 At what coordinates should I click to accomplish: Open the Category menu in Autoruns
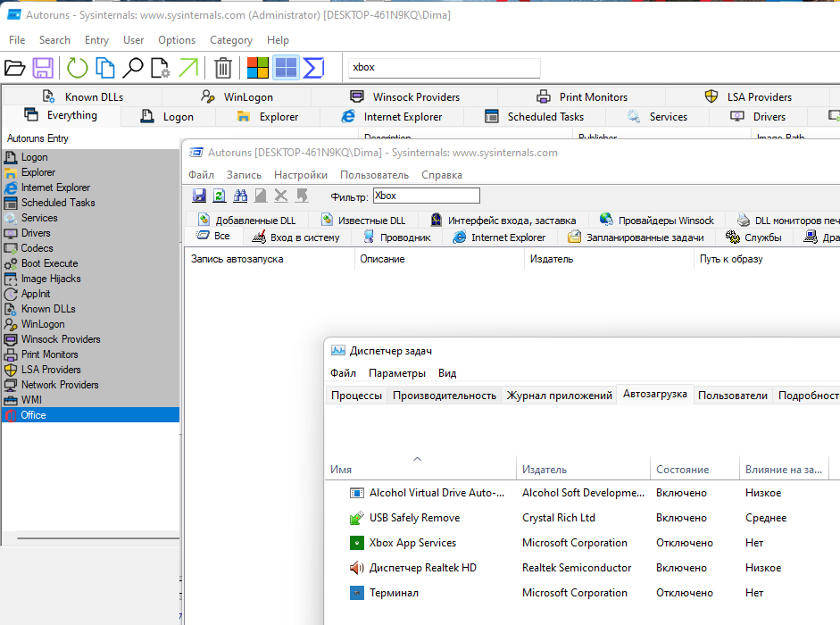[x=231, y=40]
